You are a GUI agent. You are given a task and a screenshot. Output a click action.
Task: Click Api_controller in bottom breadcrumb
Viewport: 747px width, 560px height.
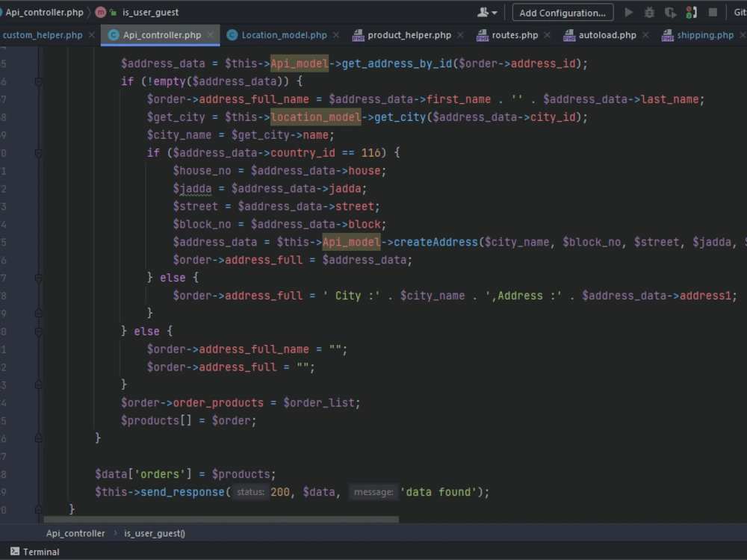point(75,533)
